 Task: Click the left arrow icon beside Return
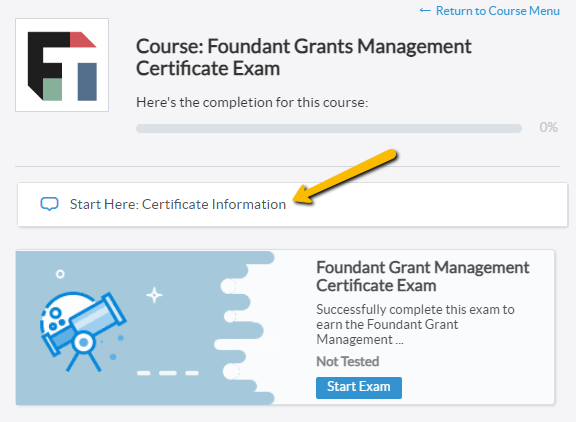(425, 11)
